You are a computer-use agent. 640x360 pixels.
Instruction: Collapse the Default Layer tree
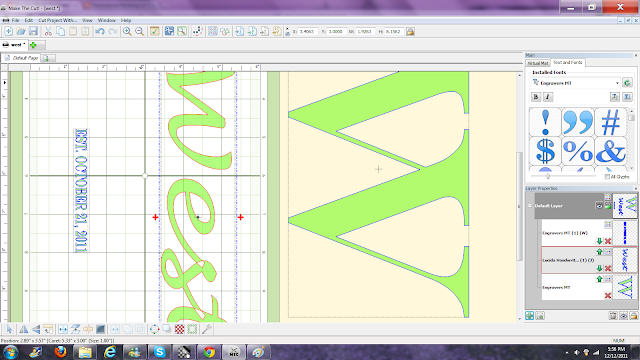click(x=530, y=206)
